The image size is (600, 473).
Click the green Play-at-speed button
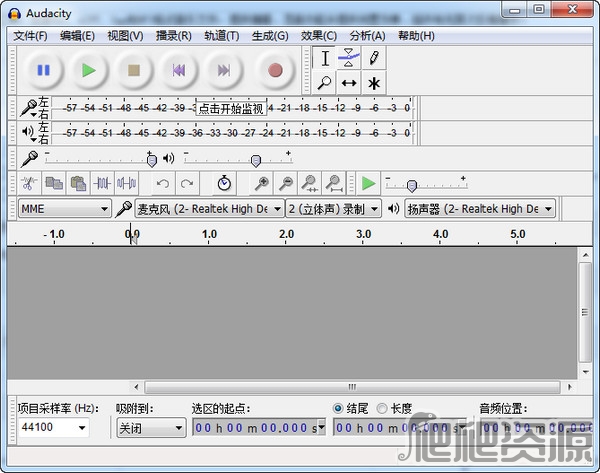(368, 184)
